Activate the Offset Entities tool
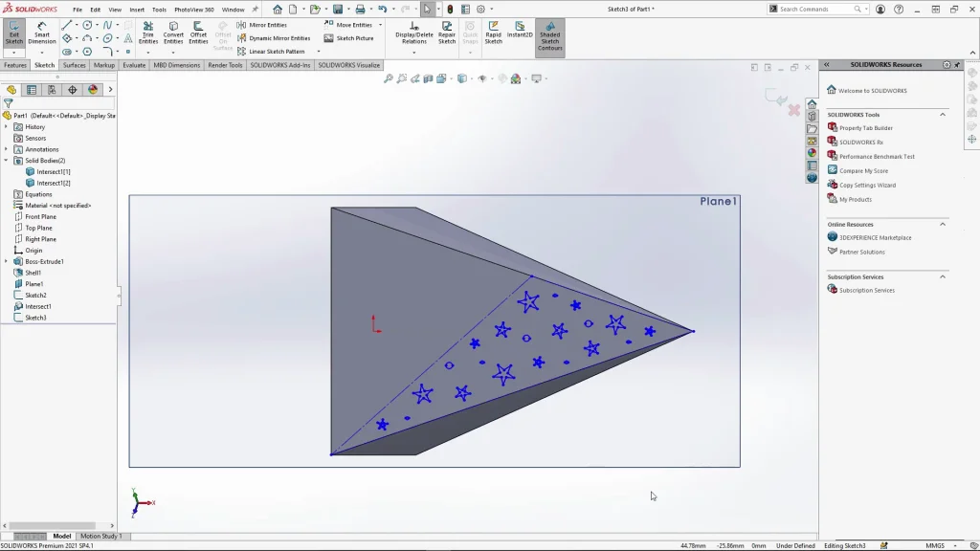 click(198, 33)
